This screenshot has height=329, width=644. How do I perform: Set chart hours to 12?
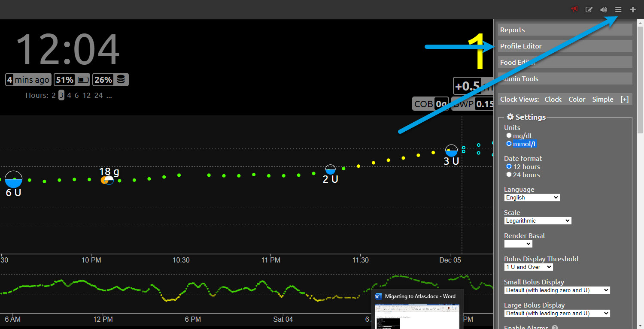(86, 95)
